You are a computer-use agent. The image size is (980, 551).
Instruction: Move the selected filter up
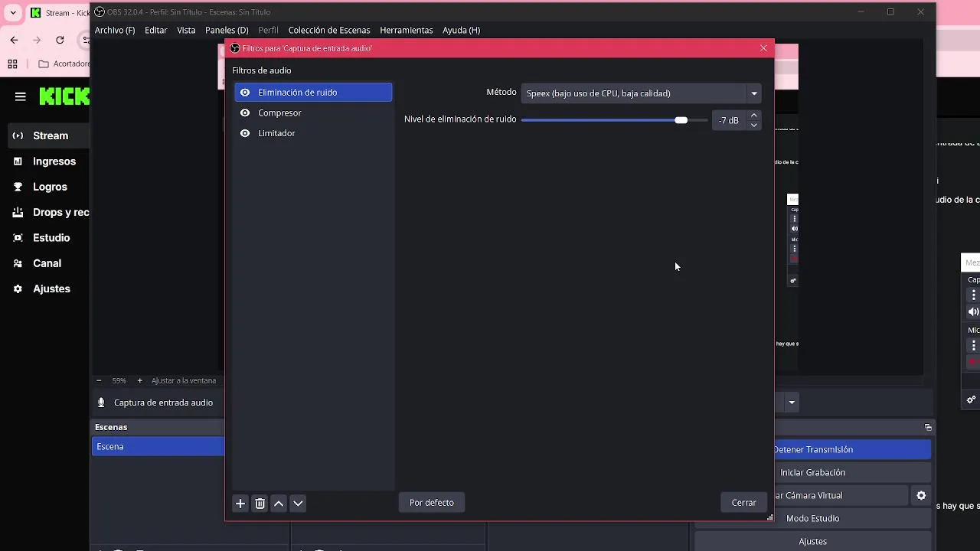coord(279,503)
